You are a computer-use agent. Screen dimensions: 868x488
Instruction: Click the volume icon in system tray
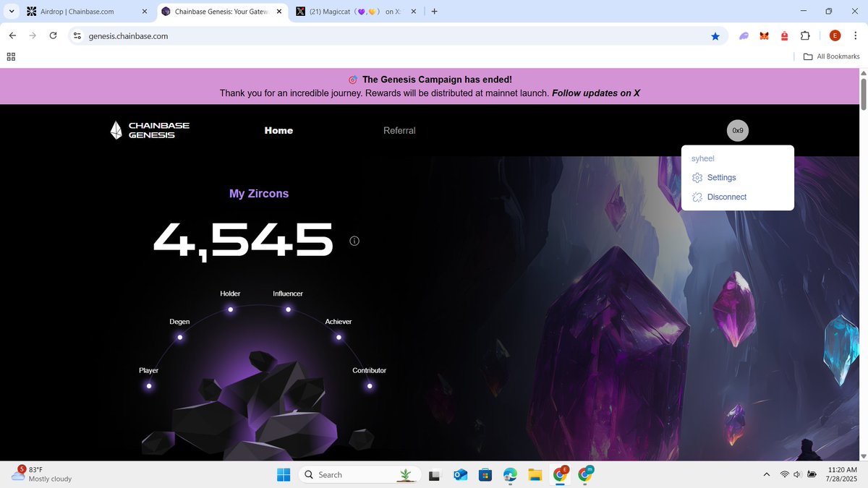797,475
